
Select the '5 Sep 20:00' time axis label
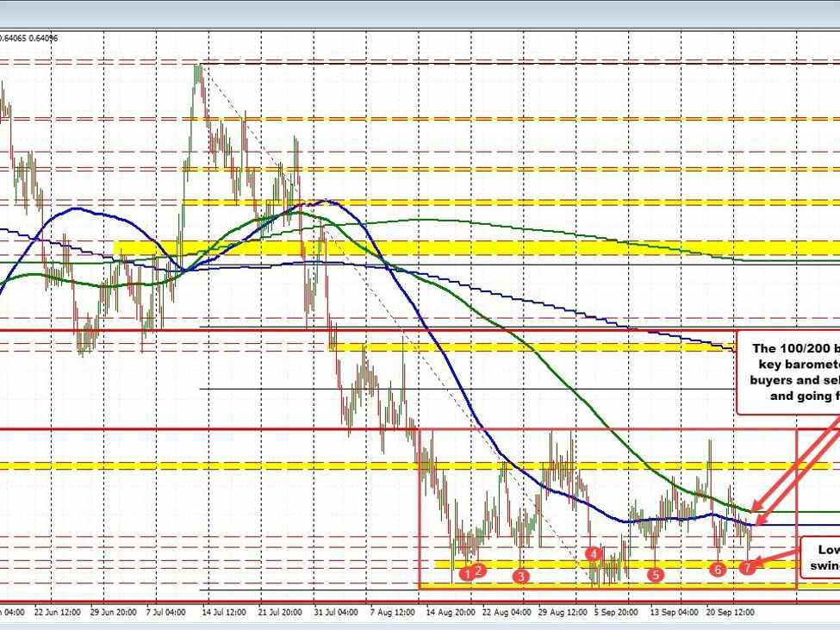617,613
